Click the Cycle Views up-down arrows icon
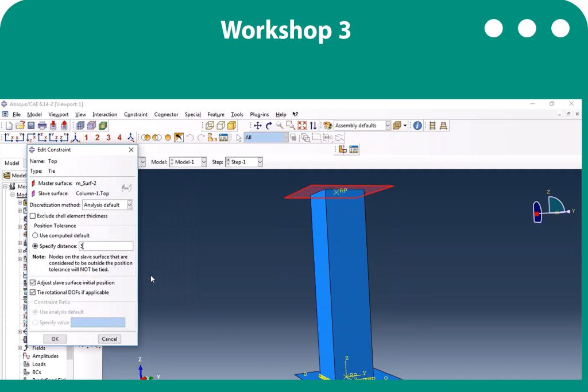Screen dimensions: 588x392 (313, 126)
